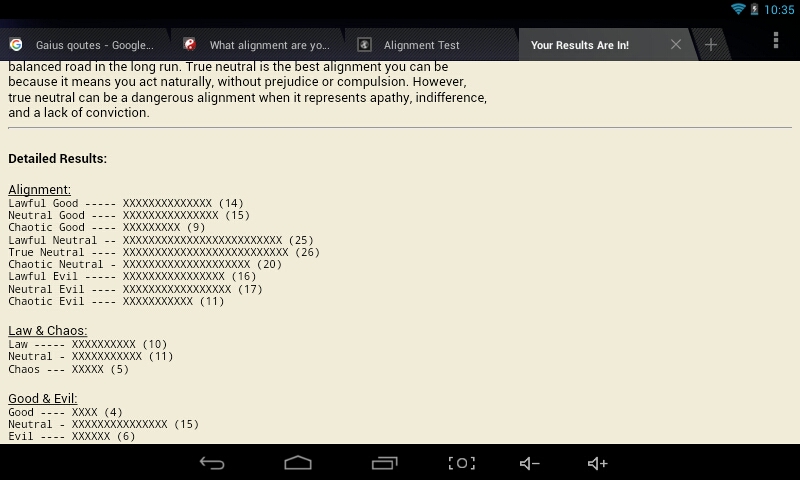Open a new tab with plus button
Image resolution: width=800 pixels, height=480 pixels.
710,45
